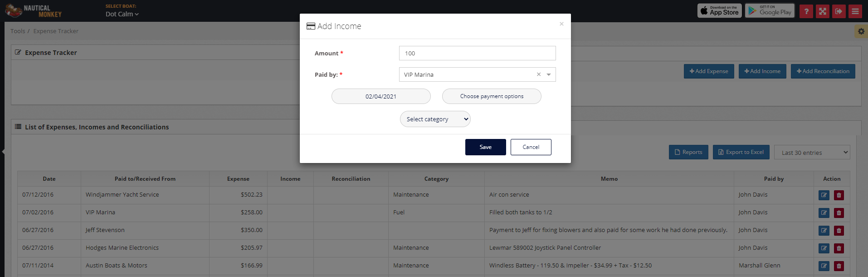Toggle fullscreen with the expand arrows icon

pos(822,11)
